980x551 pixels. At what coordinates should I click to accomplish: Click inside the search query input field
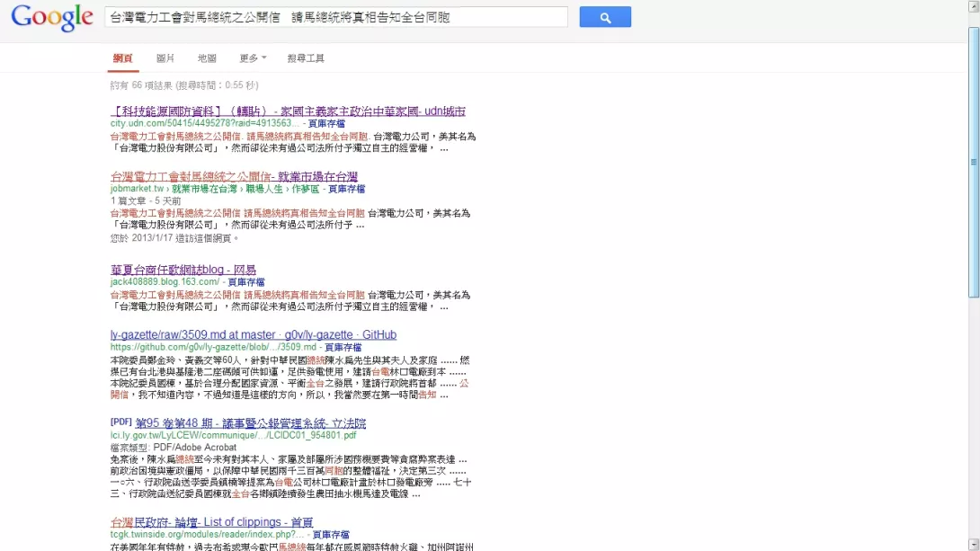[x=335, y=17]
